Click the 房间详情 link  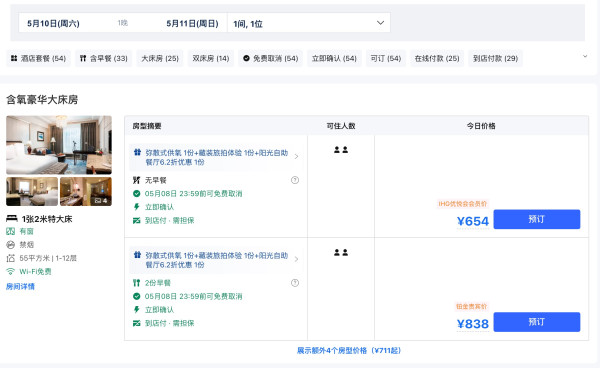pos(20,287)
